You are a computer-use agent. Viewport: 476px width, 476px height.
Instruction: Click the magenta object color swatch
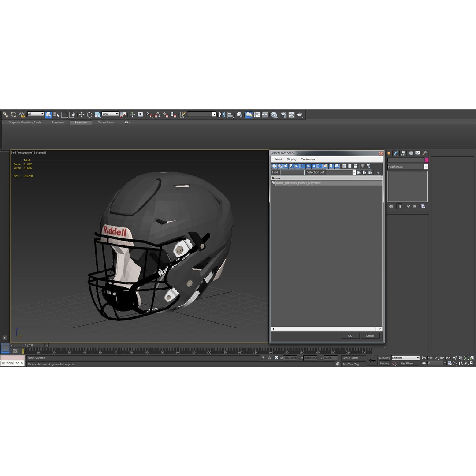(x=427, y=160)
